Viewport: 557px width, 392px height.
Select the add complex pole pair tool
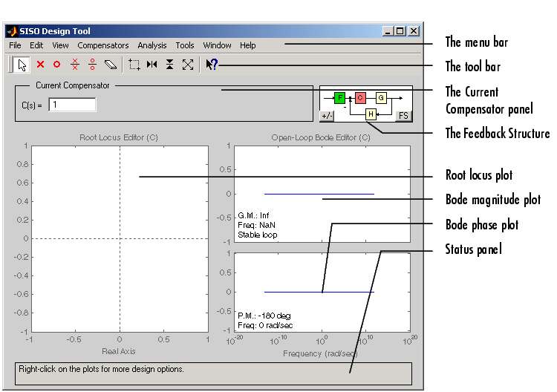click(74, 65)
